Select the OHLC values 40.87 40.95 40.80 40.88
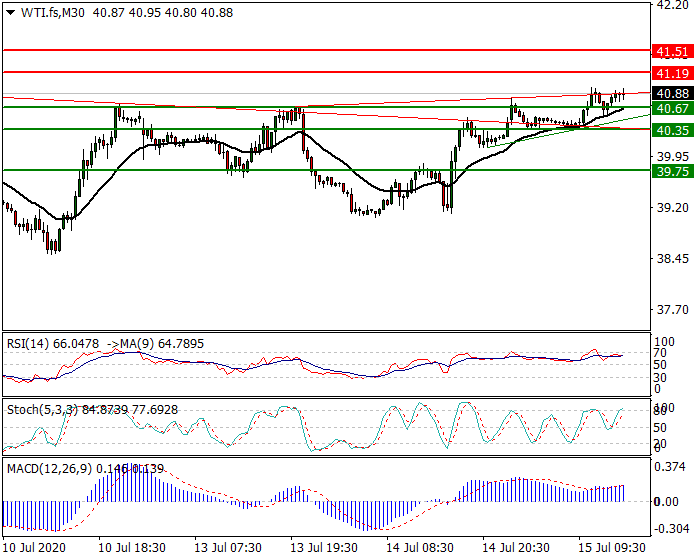700x560 pixels. [163, 13]
